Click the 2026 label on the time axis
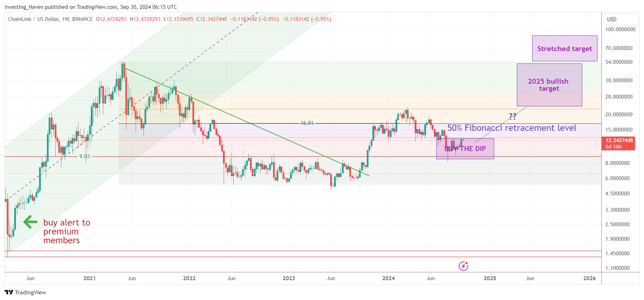This screenshot has height=300, width=644. point(590,278)
